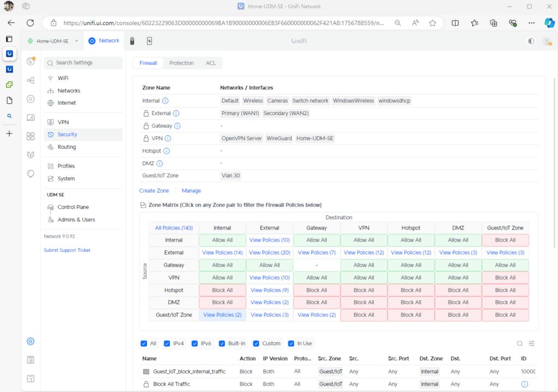Click the Create Zone link

pos(154,191)
